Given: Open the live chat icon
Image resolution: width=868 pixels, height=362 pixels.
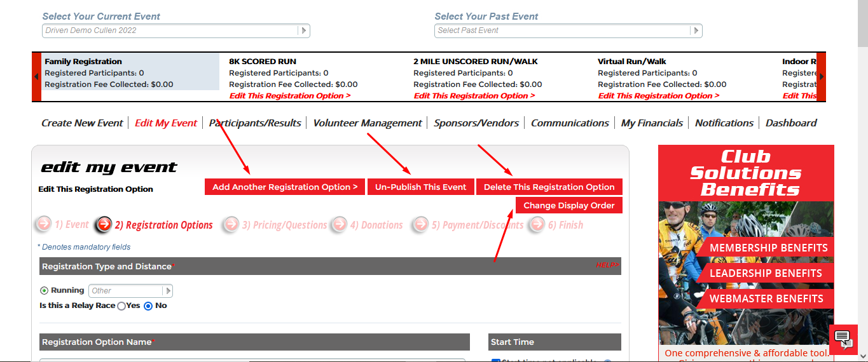Looking at the screenshot, I should coord(843,339).
